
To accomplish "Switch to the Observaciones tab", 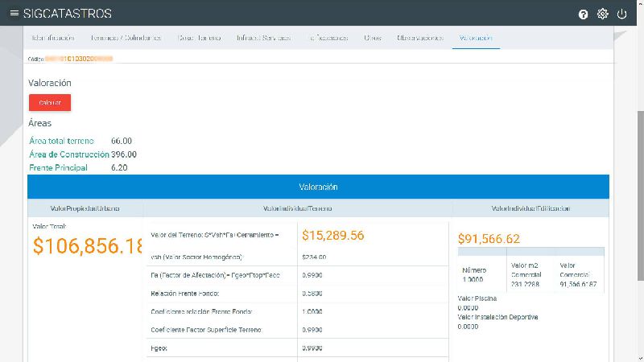I will (419, 38).
